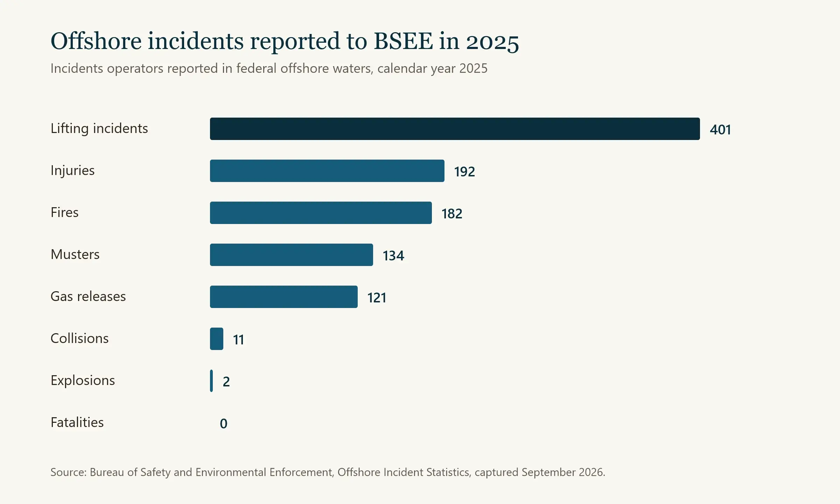The height and width of the screenshot is (504, 840).
Task: Click the dark Lifting incidents bar
Action: point(455,129)
